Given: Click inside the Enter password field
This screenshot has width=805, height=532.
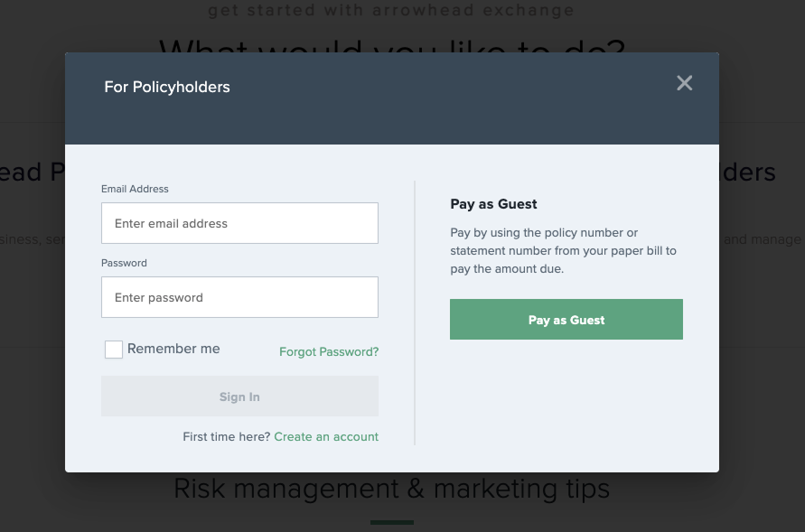Looking at the screenshot, I should [x=239, y=296].
